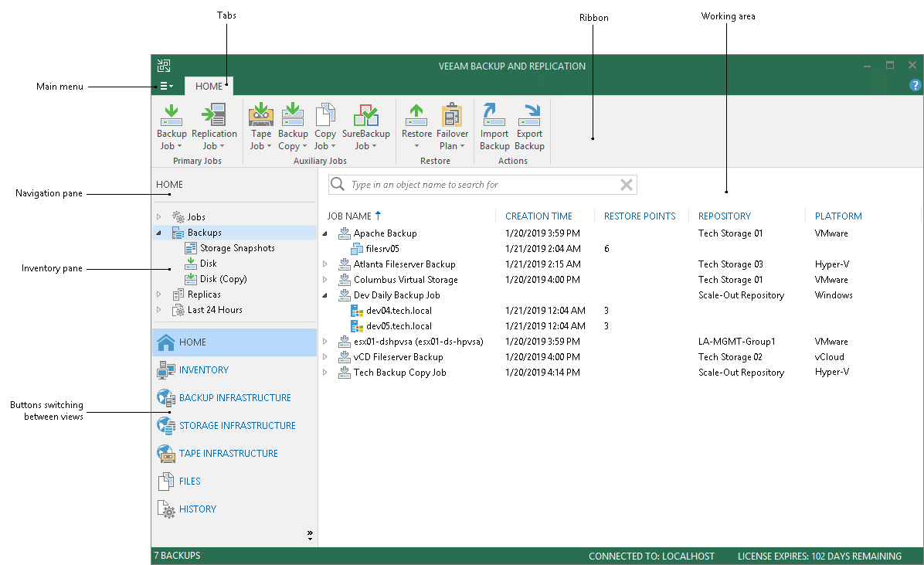Expand the Tech Backup Copy Job row

pyautogui.click(x=324, y=372)
